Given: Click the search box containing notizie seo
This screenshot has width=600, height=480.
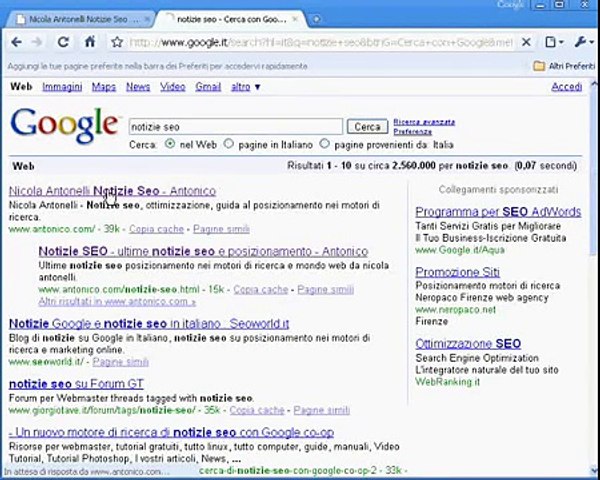Looking at the screenshot, I should tap(235, 127).
